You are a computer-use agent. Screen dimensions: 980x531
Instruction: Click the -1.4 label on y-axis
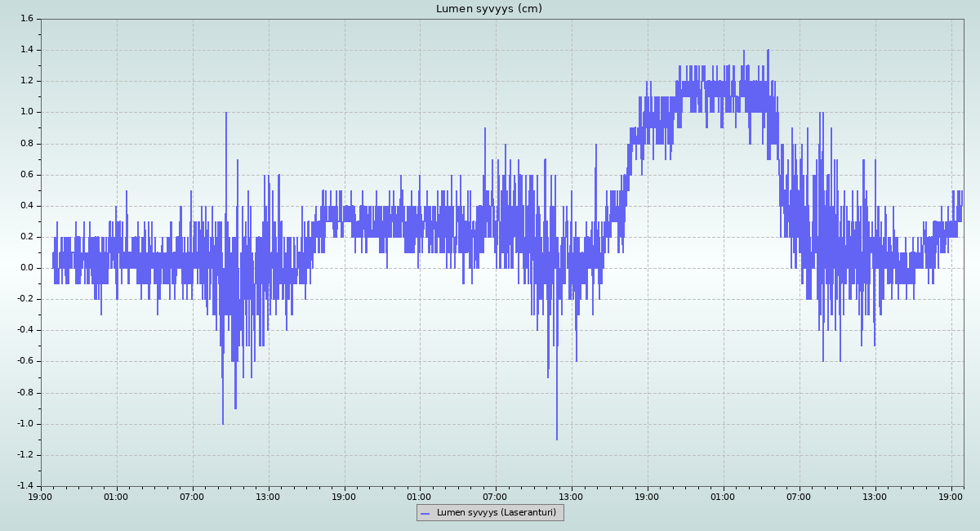click(24, 486)
